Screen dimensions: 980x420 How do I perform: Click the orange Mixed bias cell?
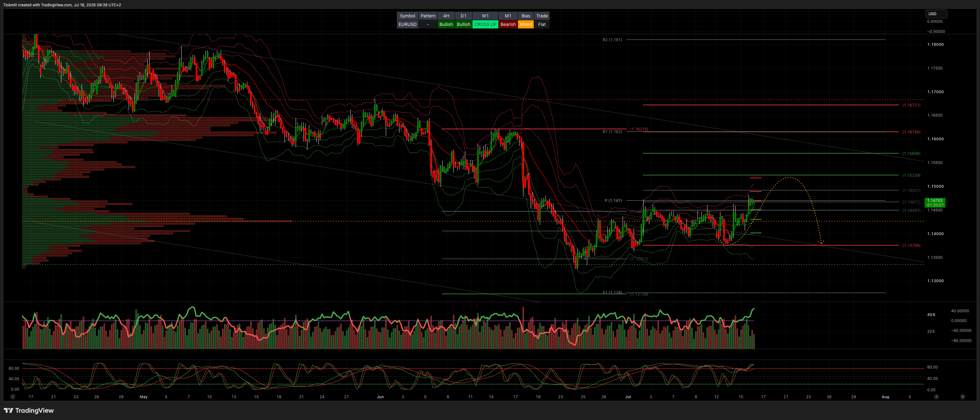click(526, 24)
